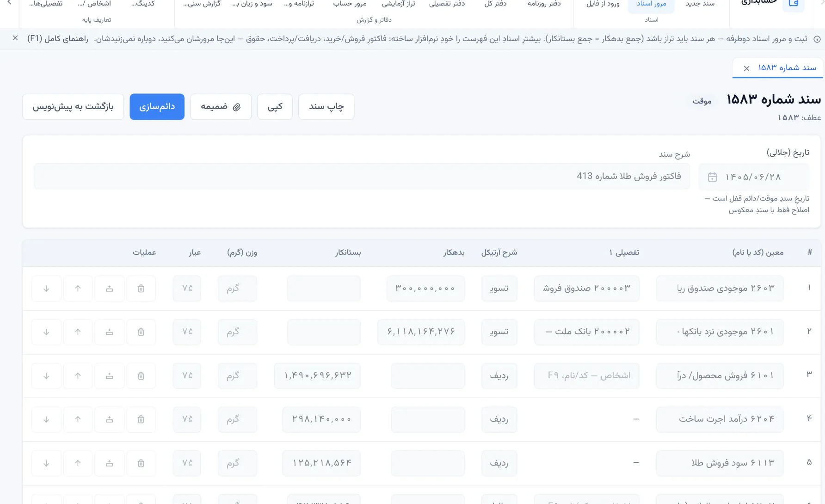
Task: Insert a row below row 4 درآمد اجرت ساخت
Action: (110, 419)
